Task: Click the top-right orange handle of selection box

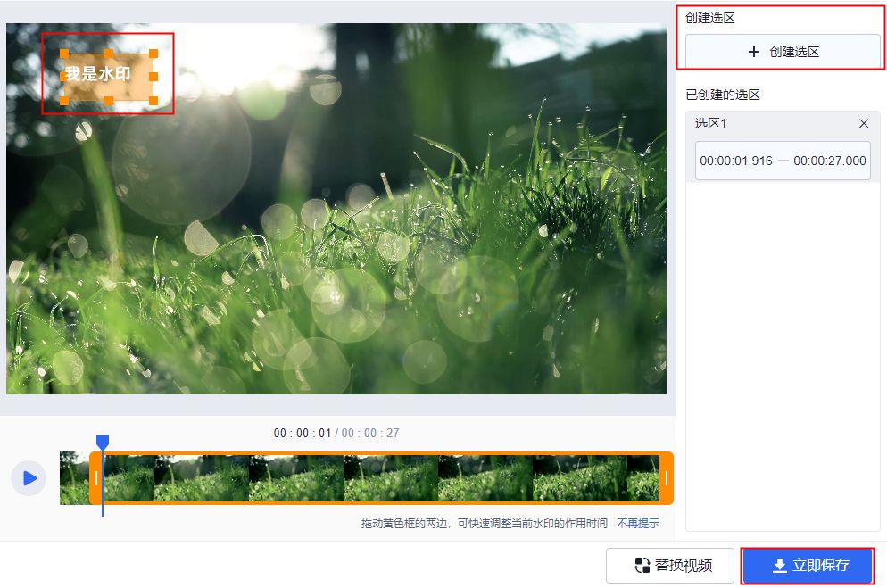Action: point(153,54)
